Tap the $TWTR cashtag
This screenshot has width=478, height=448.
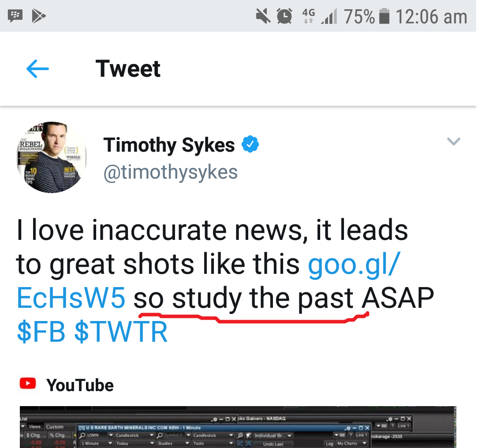tap(121, 332)
